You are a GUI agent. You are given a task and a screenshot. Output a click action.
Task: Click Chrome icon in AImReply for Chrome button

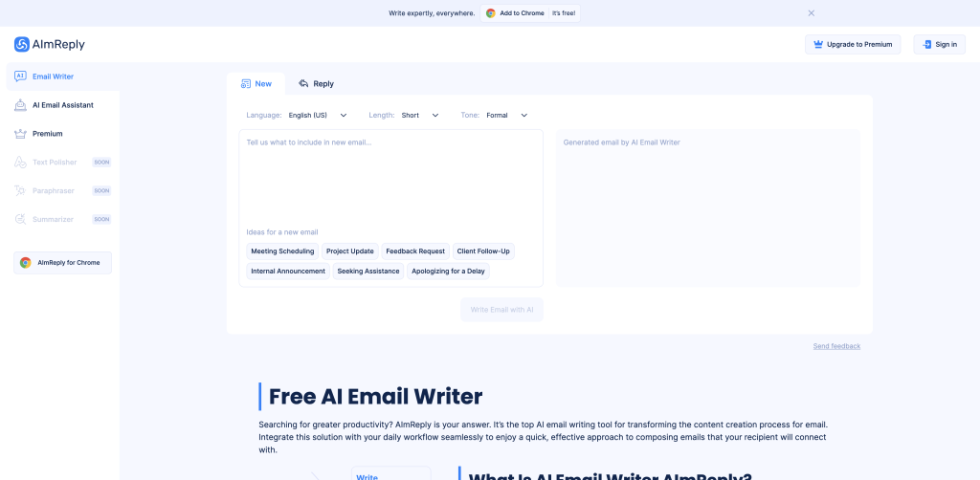(26, 263)
